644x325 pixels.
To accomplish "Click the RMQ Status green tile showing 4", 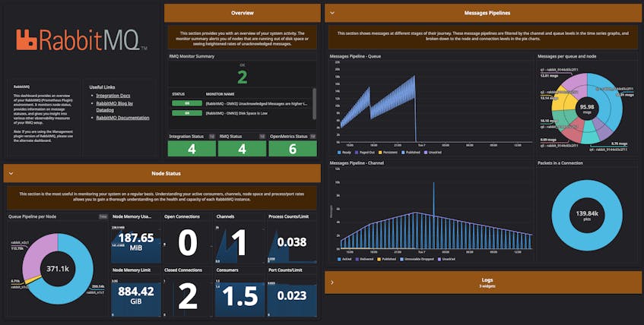I will pos(243,149).
